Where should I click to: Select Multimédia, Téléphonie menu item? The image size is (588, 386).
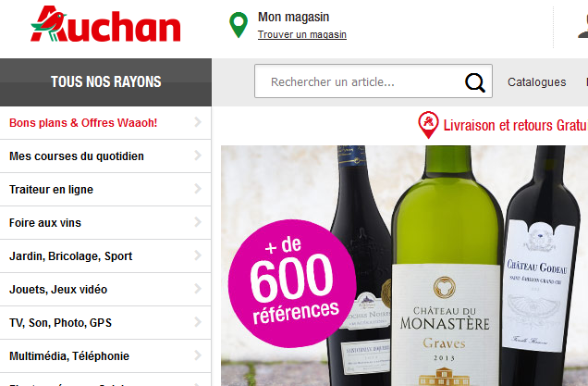pyautogui.click(x=105, y=356)
